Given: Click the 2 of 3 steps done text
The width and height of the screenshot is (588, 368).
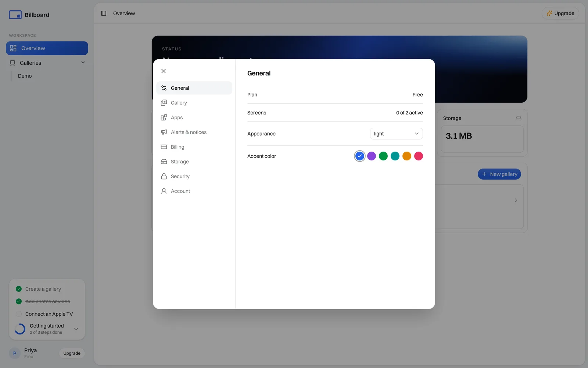Looking at the screenshot, I should click(46, 332).
